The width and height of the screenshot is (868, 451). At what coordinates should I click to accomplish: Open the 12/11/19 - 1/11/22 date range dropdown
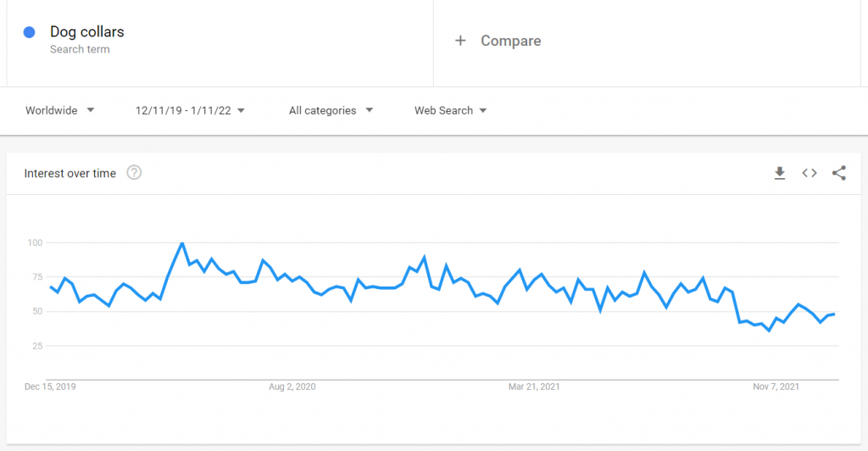(190, 111)
